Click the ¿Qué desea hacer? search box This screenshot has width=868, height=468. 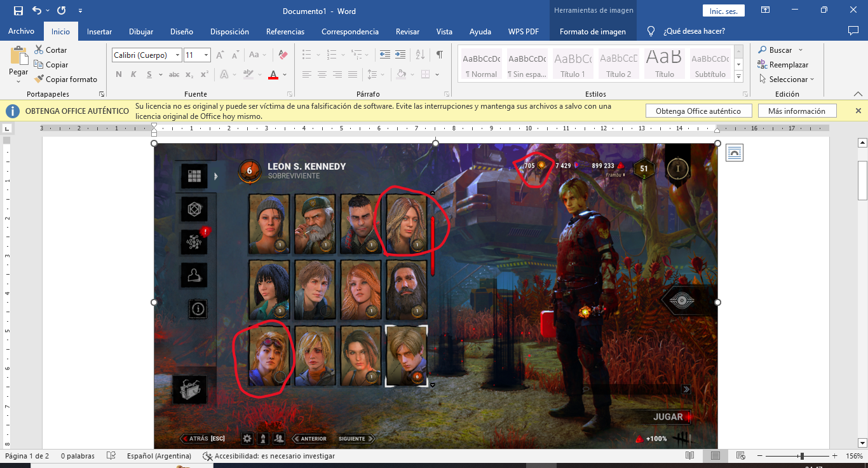coord(694,31)
